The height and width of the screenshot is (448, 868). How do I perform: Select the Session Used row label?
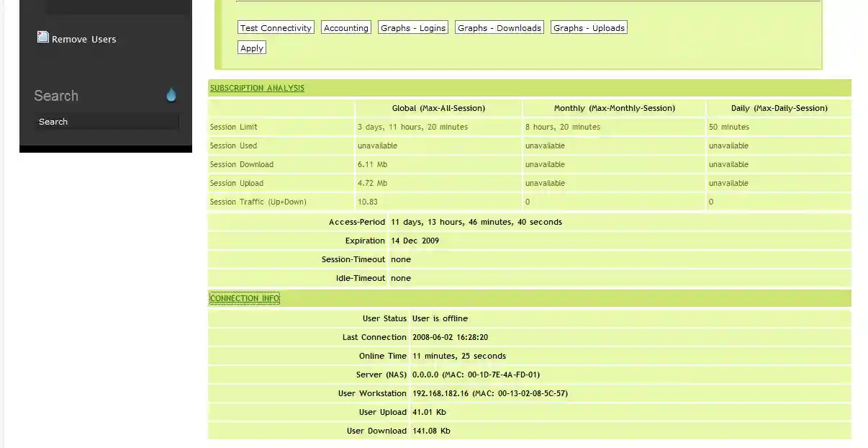point(233,145)
